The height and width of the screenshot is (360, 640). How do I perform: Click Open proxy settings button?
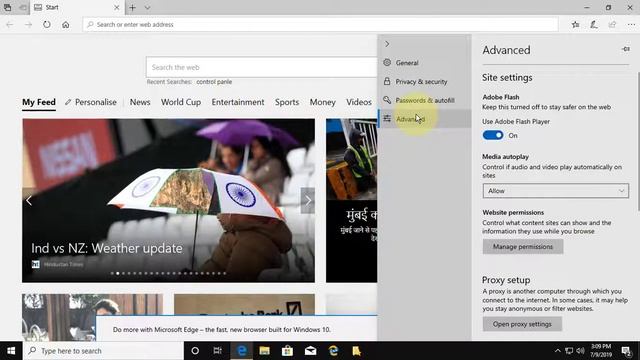coord(522,324)
